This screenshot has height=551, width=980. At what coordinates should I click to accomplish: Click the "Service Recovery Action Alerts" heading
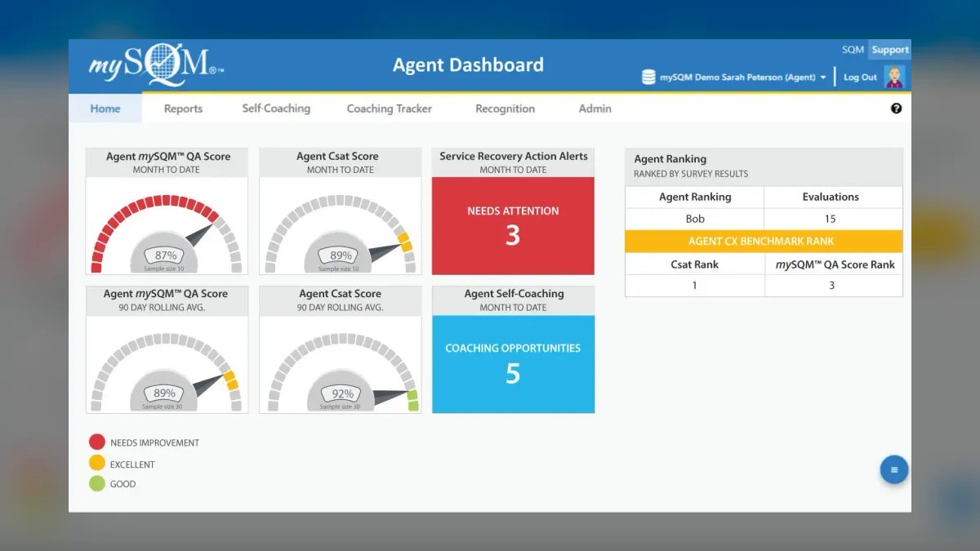[514, 156]
